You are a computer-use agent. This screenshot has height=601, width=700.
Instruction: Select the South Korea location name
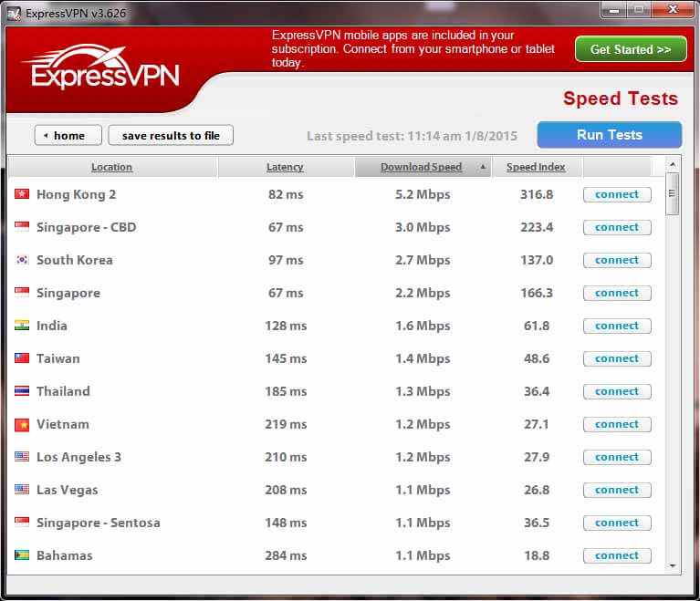coord(75,260)
